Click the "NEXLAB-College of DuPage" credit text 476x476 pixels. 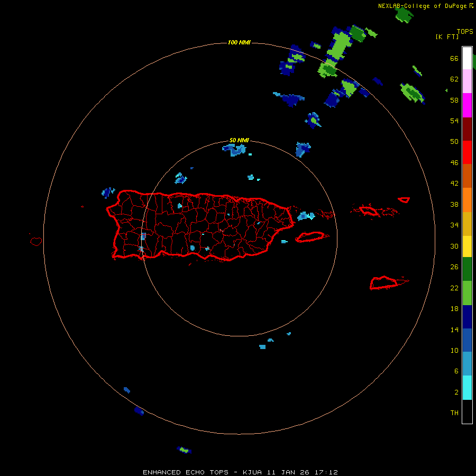(x=422, y=6)
